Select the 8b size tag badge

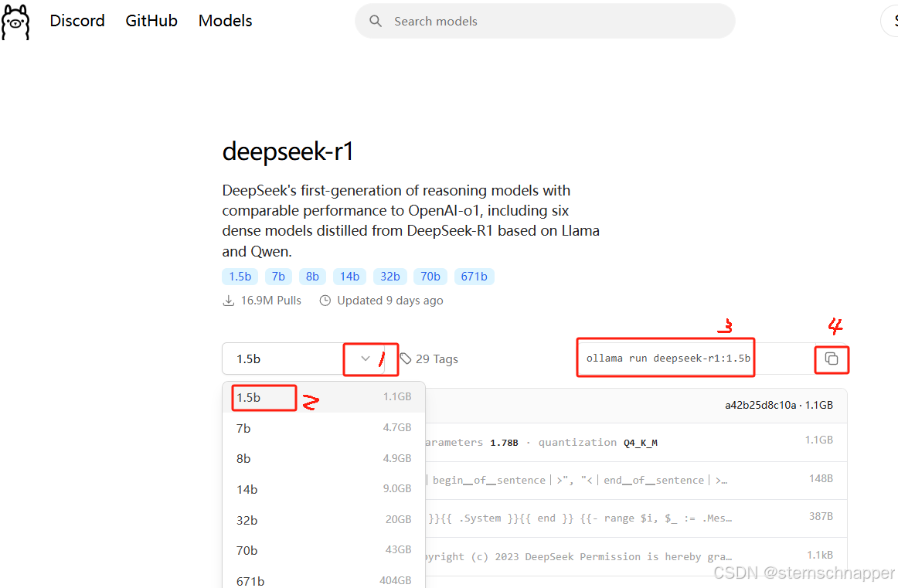(x=312, y=277)
